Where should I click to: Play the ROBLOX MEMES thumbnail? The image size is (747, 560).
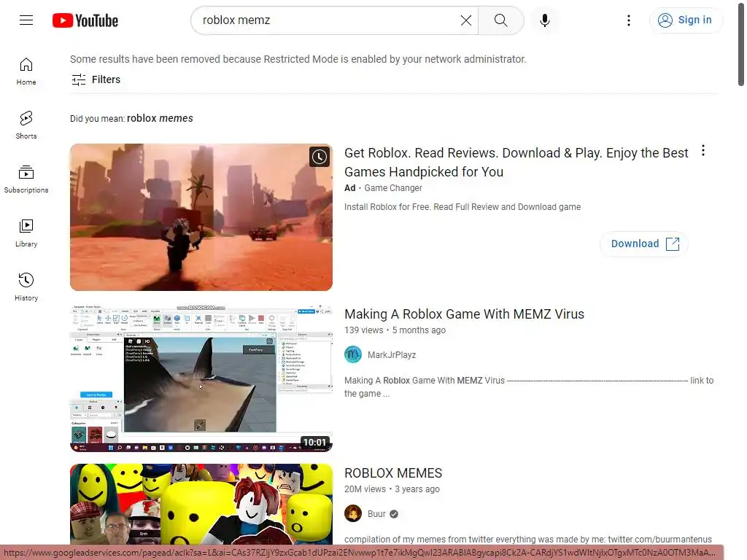click(x=201, y=505)
